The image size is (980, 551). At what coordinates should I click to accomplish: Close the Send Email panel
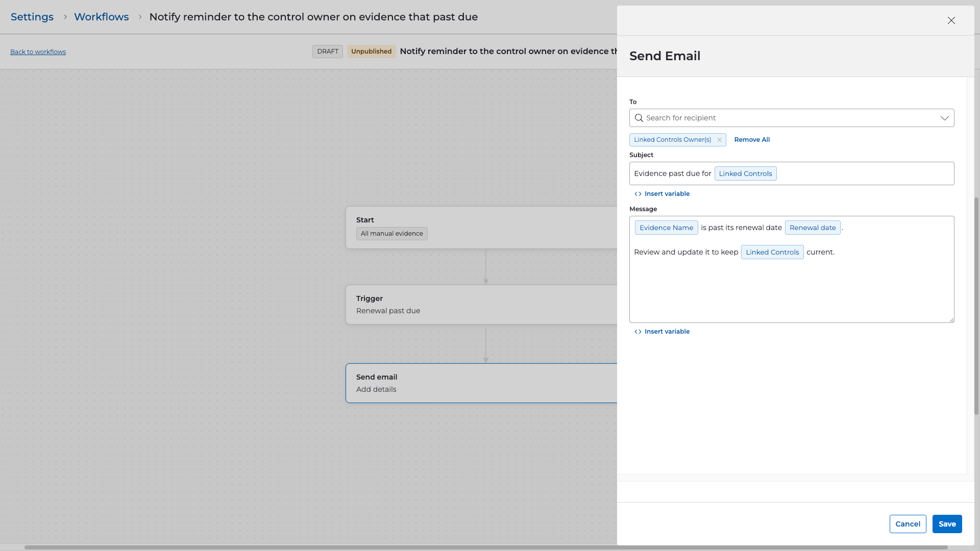[x=951, y=20]
